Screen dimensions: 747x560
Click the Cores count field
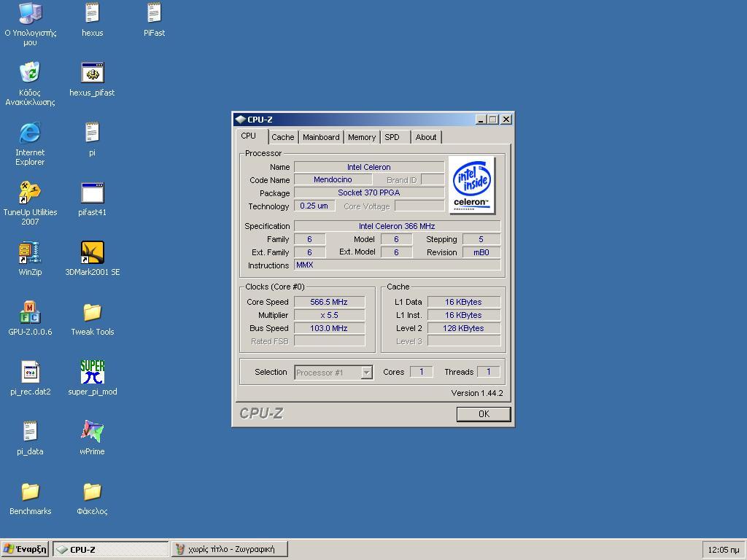click(421, 371)
